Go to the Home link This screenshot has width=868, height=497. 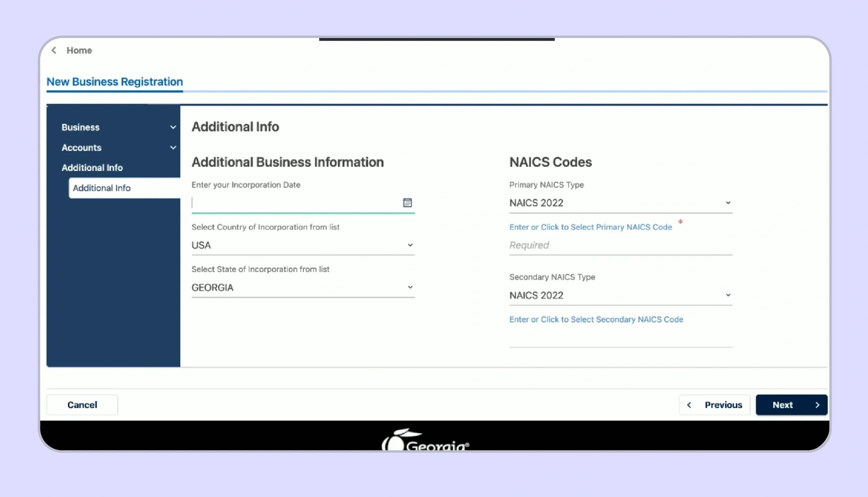(79, 50)
